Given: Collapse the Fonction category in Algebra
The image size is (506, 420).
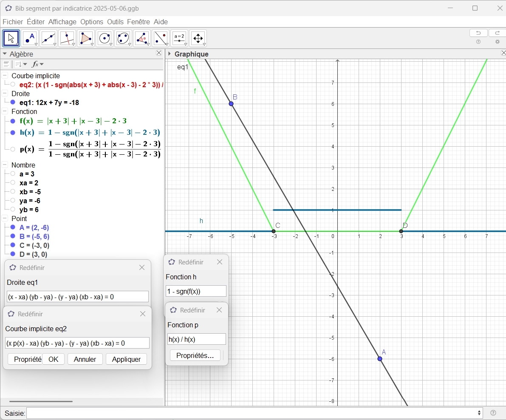Looking at the screenshot, I should point(5,111).
